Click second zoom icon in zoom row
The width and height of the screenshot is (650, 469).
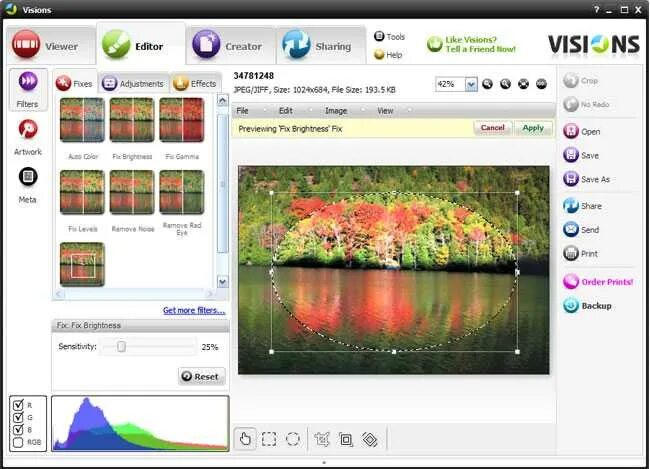(x=505, y=84)
